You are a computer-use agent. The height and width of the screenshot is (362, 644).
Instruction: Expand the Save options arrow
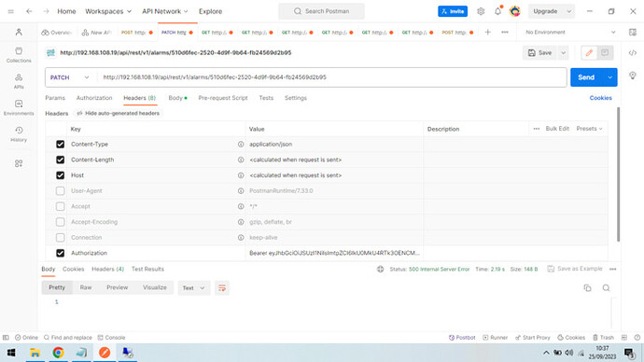[x=564, y=53]
